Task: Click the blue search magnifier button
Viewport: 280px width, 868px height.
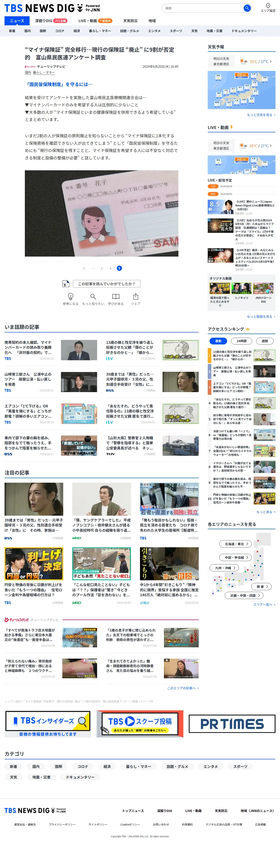Action: (247, 8)
